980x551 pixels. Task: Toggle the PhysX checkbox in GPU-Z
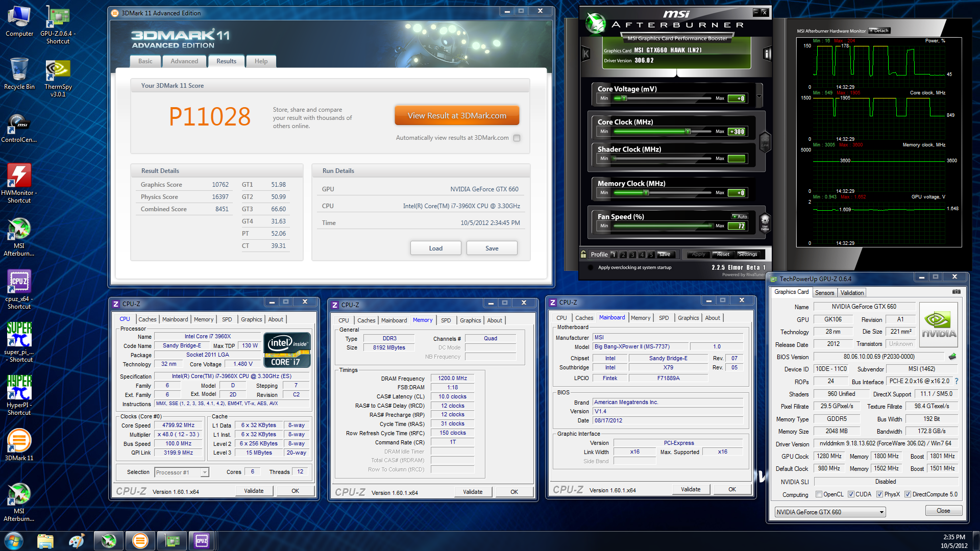click(x=879, y=494)
